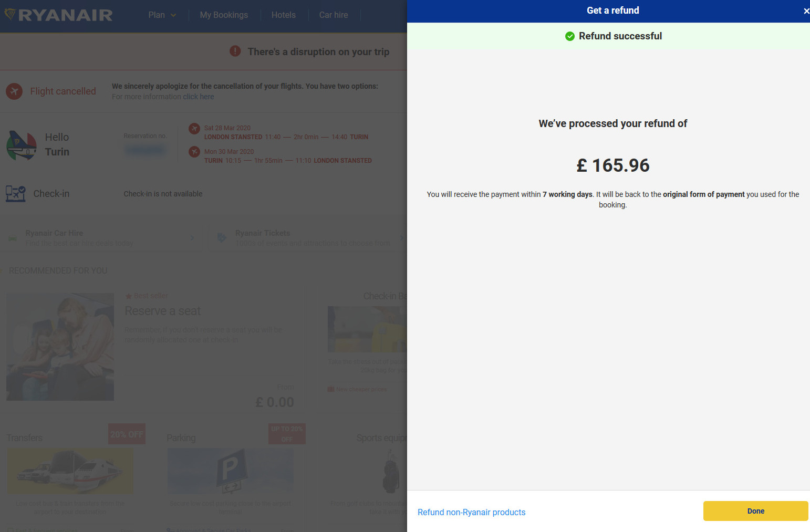Go to Hotels menu item
This screenshot has width=810, height=532.
pyautogui.click(x=283, y=15)
